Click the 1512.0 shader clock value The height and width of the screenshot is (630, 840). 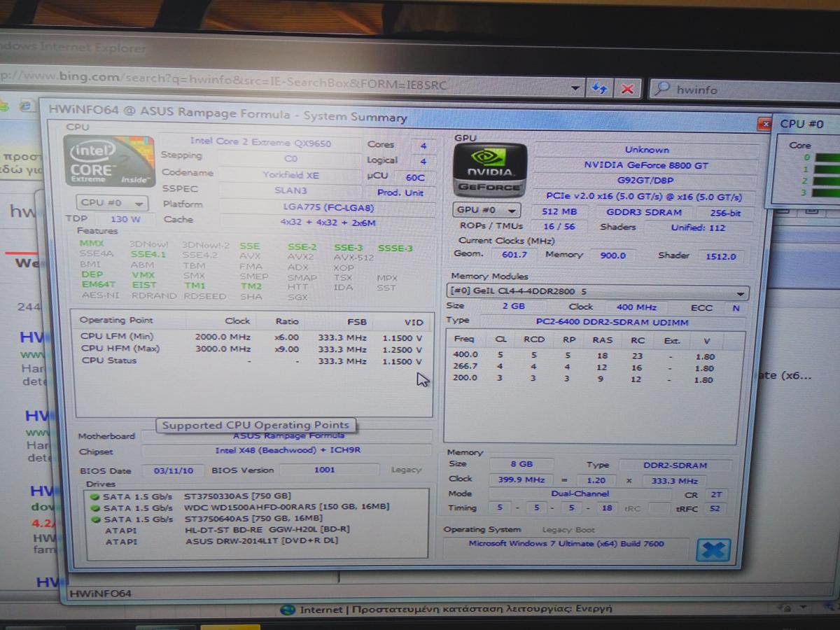pos(721,256)
